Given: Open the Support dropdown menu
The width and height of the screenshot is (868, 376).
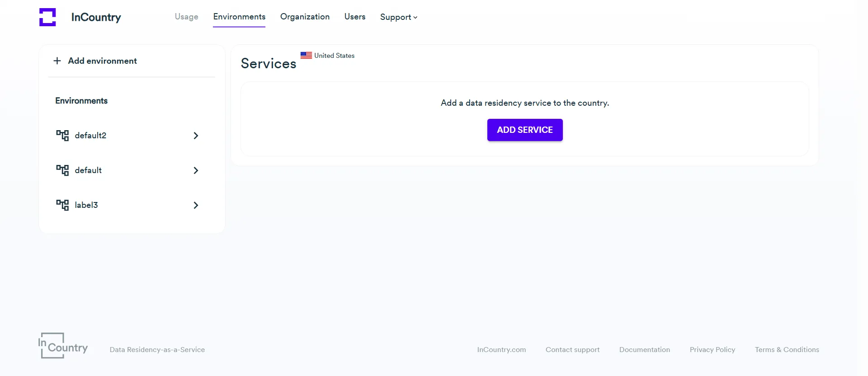Looking at the screenshot, I should 398,17.
